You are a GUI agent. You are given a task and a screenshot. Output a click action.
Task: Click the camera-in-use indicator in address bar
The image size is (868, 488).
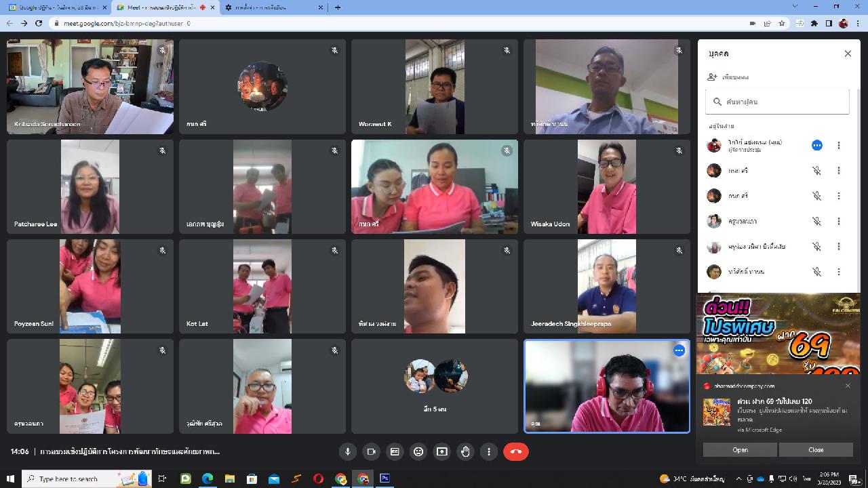click(x=753, y=23)
